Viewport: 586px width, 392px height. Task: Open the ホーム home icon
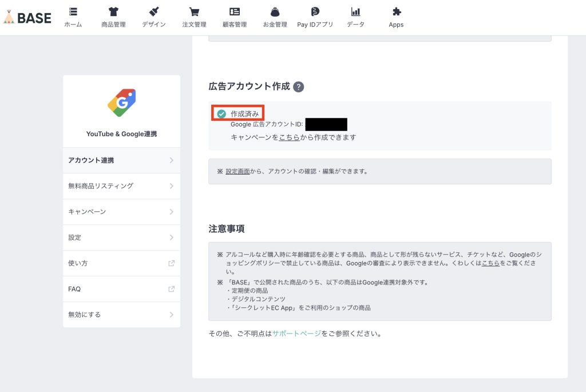[73, 12]
